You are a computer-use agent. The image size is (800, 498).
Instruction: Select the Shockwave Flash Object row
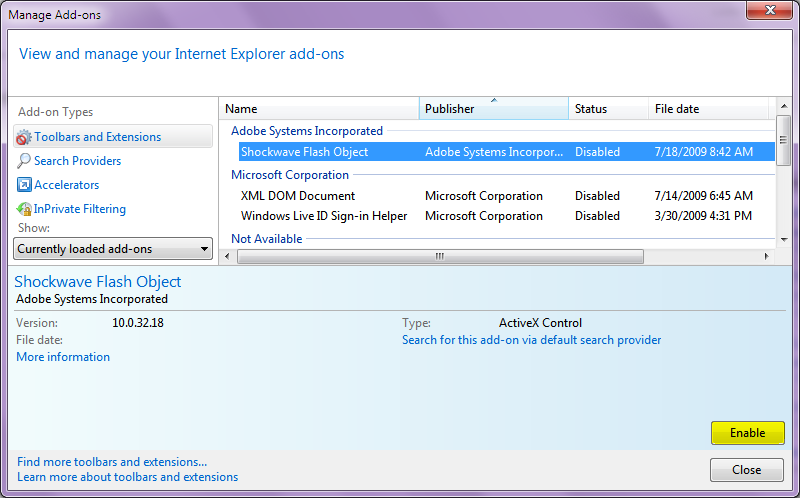[x=507, y=152]
